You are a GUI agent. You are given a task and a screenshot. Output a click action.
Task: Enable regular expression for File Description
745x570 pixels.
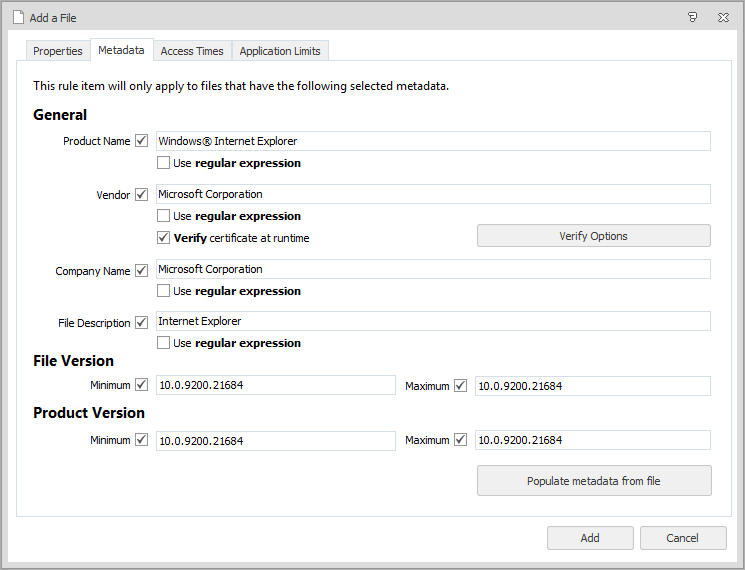point(164,343)
